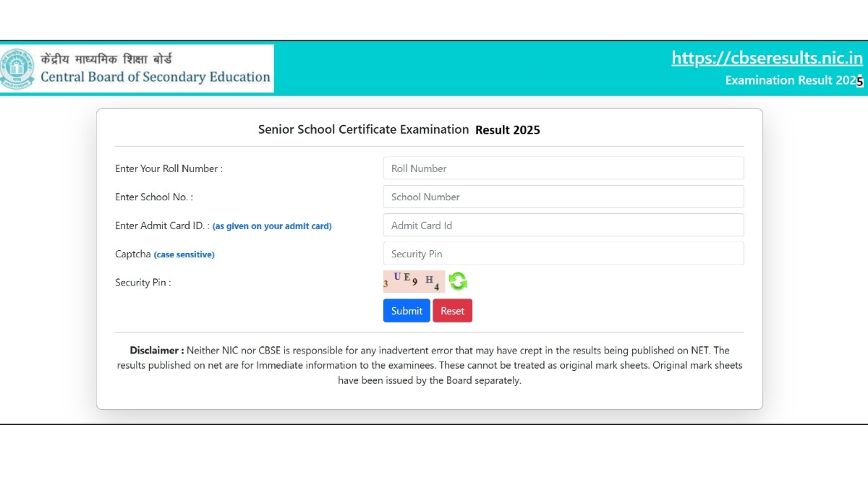Click the 'Security Pin :' label
Screen dimensions: 868x488
(x=142, y=283)
